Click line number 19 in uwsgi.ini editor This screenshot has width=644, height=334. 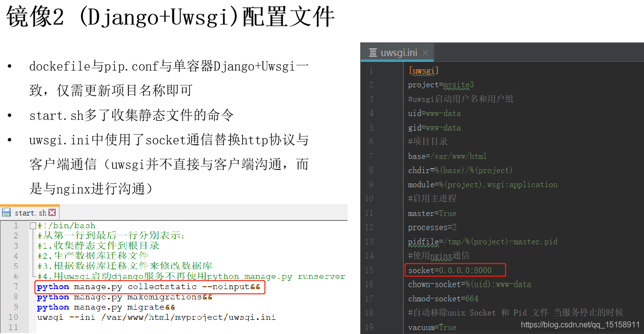click(371, 327)
